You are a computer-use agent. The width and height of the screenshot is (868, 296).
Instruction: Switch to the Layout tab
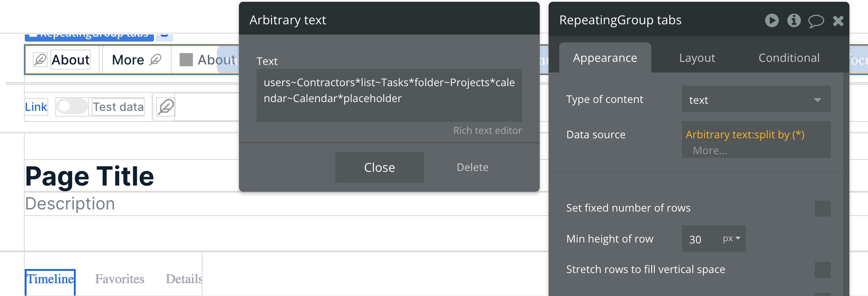pos(697,58)
